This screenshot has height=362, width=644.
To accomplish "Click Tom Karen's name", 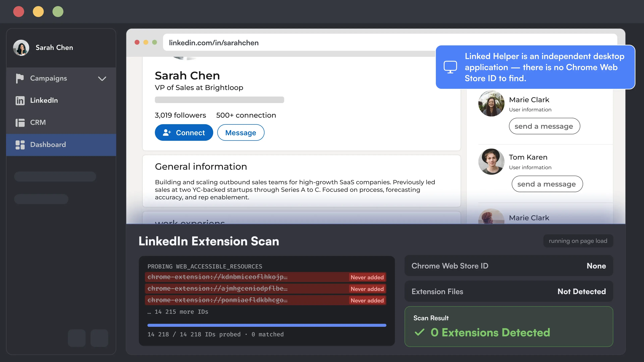I will [528, 157].
